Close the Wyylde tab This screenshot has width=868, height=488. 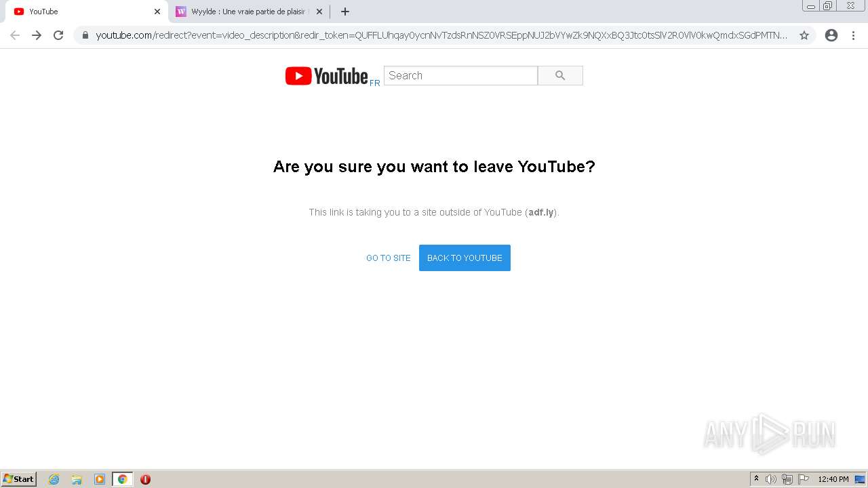(x=319, y=12)
